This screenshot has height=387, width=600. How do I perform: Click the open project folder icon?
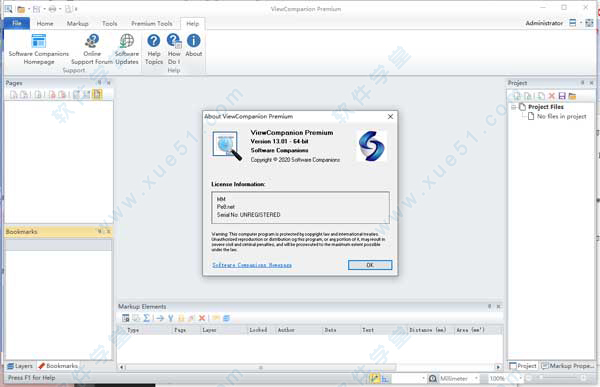coord(572,96)
